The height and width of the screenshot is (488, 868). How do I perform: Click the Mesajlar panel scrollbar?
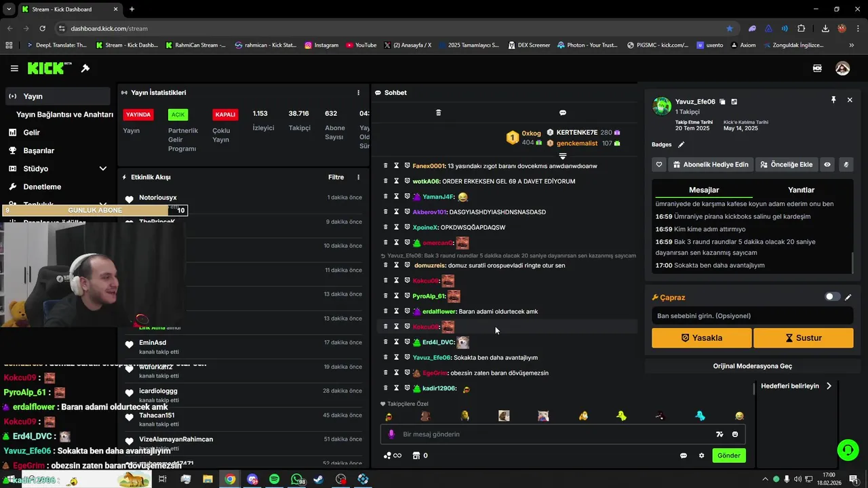click(x=853, y=262)
